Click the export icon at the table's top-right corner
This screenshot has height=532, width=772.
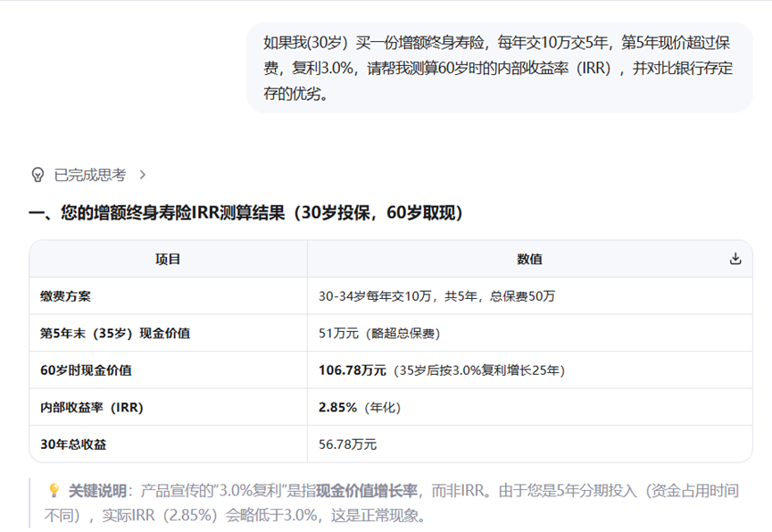coord(735,258)
